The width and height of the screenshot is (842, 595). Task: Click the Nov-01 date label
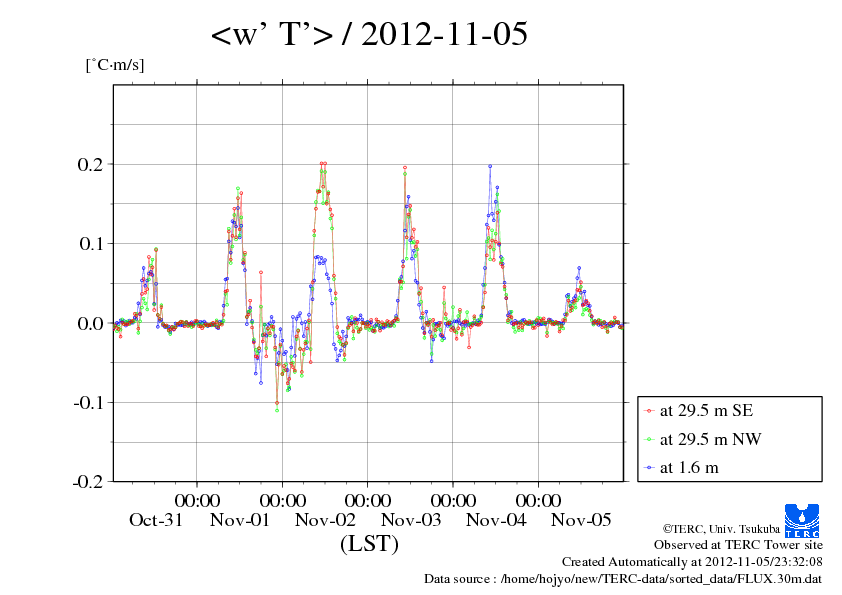click(239, 520)
